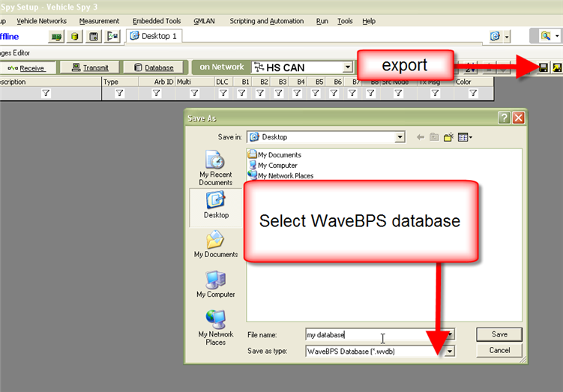Viewport: 563px width, 392px height.
Task: Click the Type column header
Action: click(120, 82)
